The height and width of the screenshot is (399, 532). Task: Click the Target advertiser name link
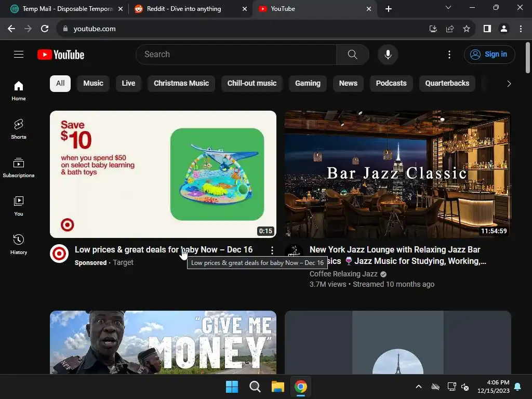[123, 262]
